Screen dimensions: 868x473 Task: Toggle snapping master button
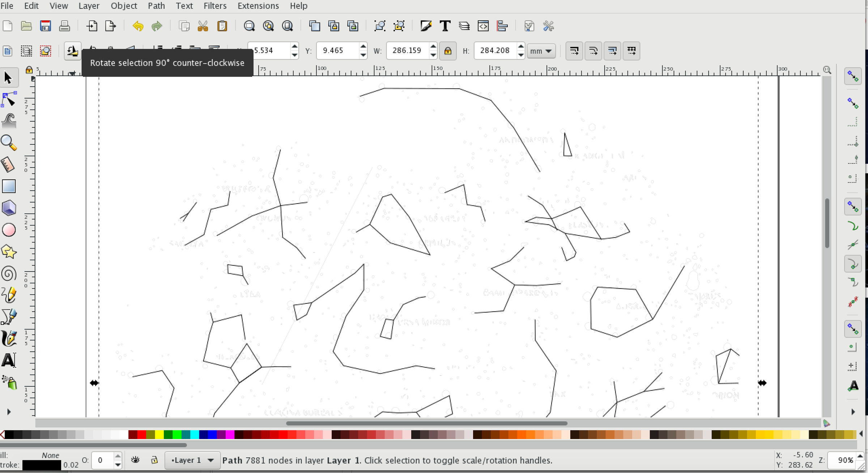tap(853, 76)
